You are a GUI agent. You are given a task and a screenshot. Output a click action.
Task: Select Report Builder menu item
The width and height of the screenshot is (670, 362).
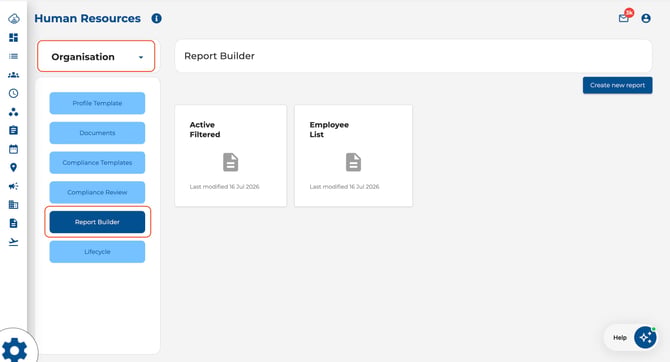(x=97, y=222)
